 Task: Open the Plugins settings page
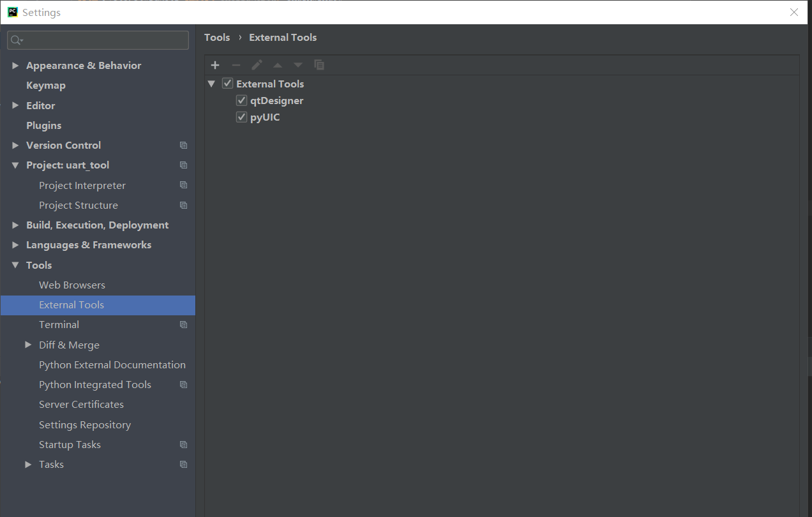44,126
